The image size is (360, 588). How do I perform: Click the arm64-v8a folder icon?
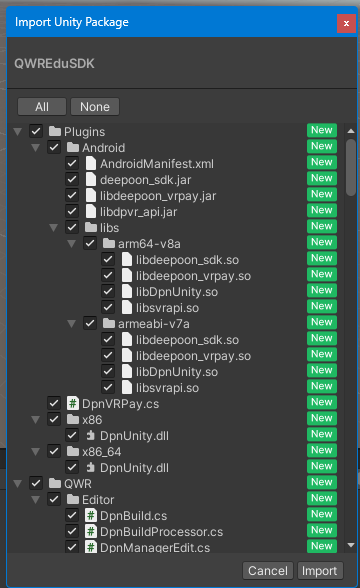[x=109, y=243]
